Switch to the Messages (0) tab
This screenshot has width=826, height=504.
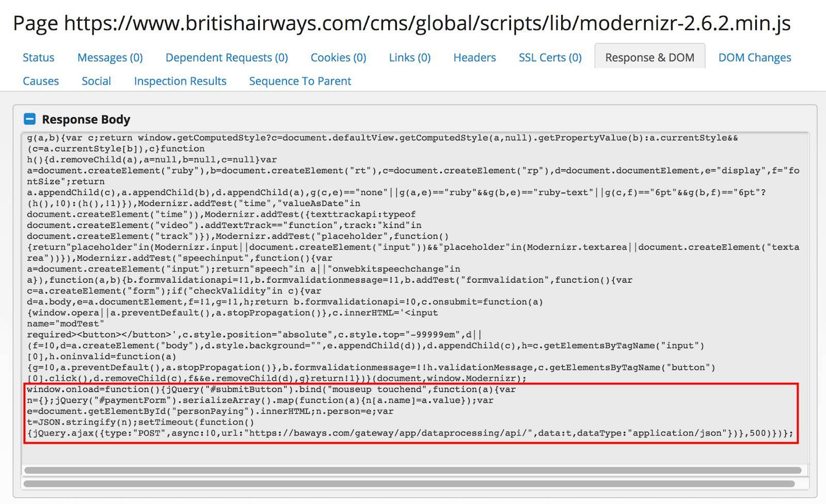coord(110,57)
